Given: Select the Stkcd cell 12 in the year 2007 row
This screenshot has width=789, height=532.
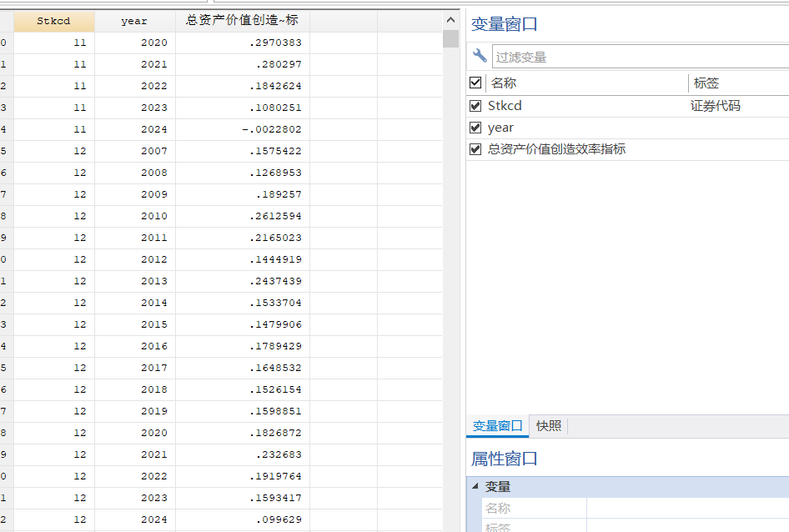Looking at the screenshot, I should point(54,151).
